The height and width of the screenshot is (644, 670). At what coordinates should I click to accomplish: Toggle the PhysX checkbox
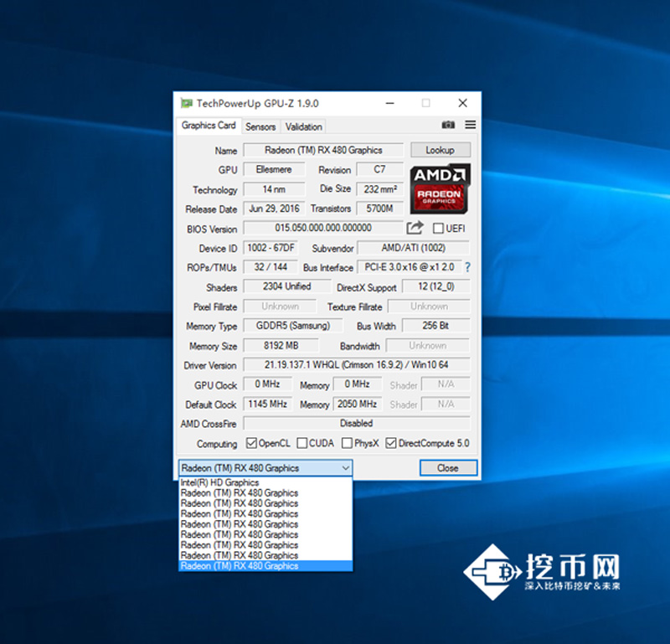pyautogui.click(x=347, y=443)
